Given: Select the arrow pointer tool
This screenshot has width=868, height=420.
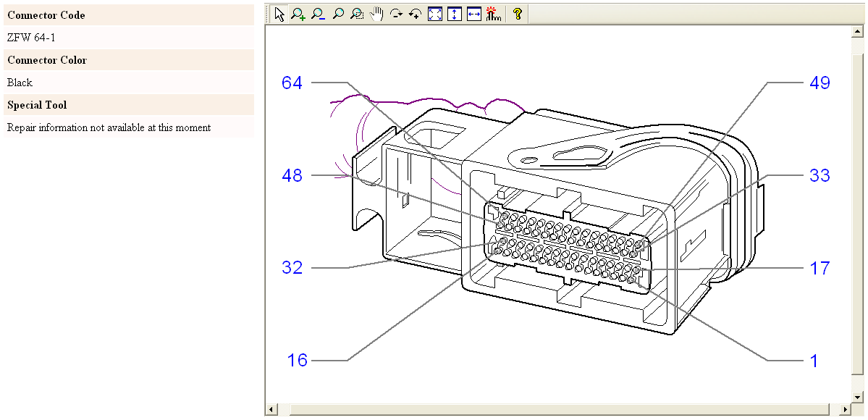Looking at the screenshot, I should 279,14.
